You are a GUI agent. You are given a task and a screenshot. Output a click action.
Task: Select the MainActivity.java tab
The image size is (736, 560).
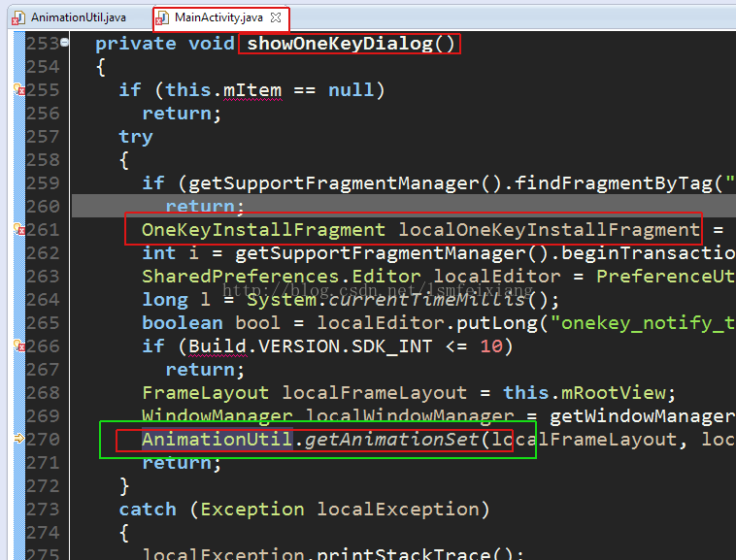218,17
